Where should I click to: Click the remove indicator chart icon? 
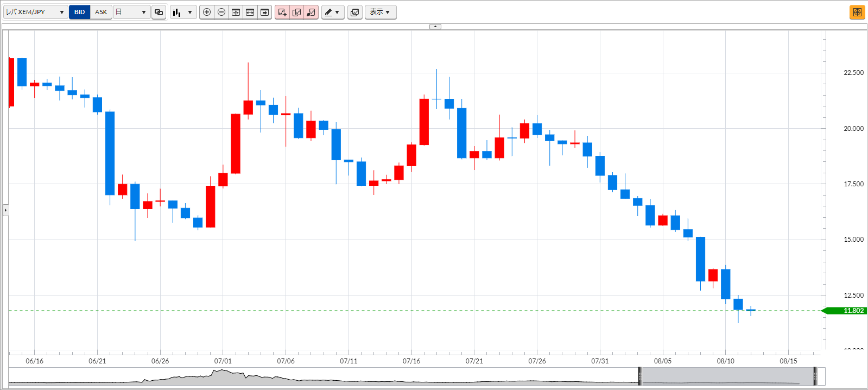pos(311,12)
